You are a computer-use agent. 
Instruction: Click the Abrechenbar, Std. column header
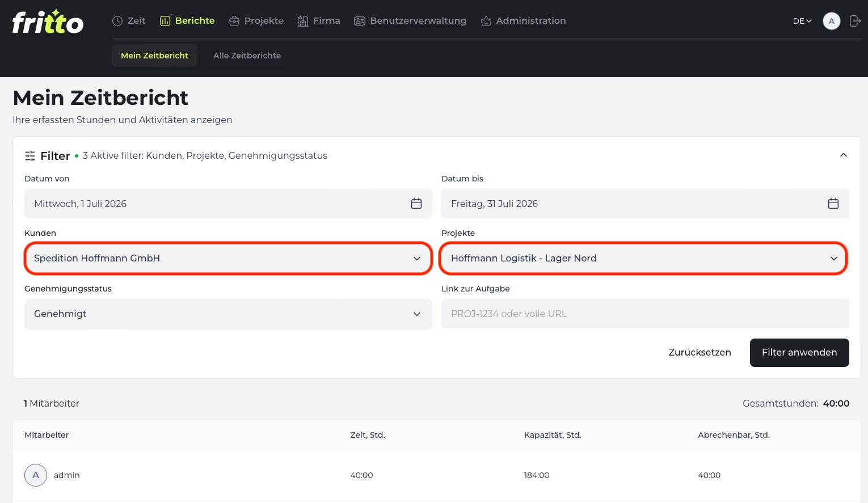pyautogui.click(x=734, y=435)
